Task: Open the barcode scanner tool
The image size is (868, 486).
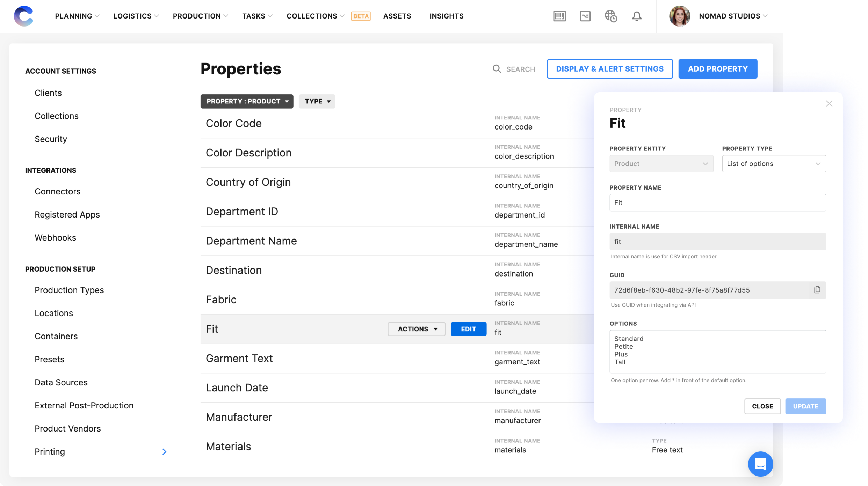Action: 559,16
